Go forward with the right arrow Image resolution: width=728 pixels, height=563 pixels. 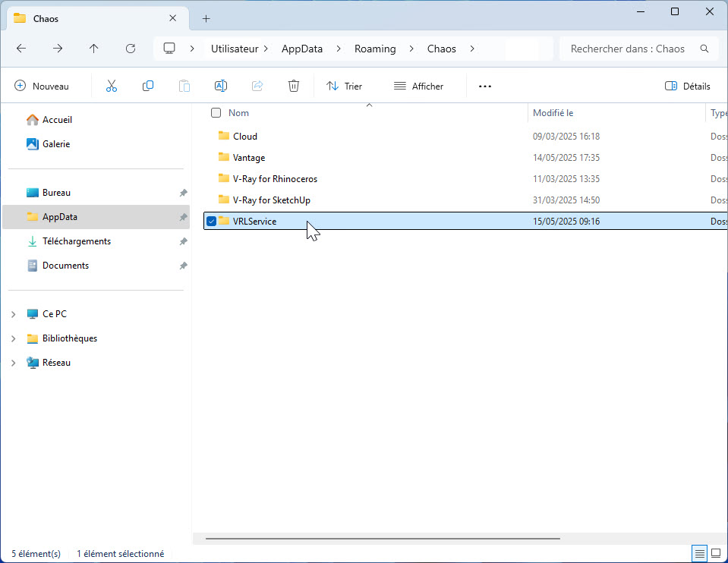[58, 49]
